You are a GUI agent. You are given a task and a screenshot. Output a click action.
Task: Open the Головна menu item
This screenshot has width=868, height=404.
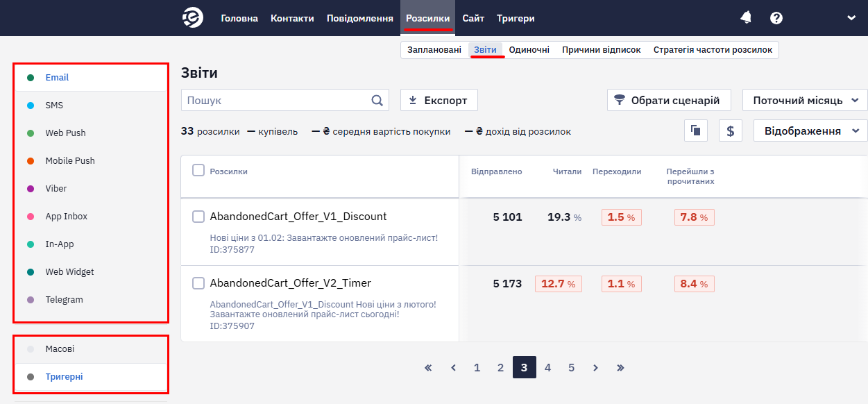pos(239,18)
